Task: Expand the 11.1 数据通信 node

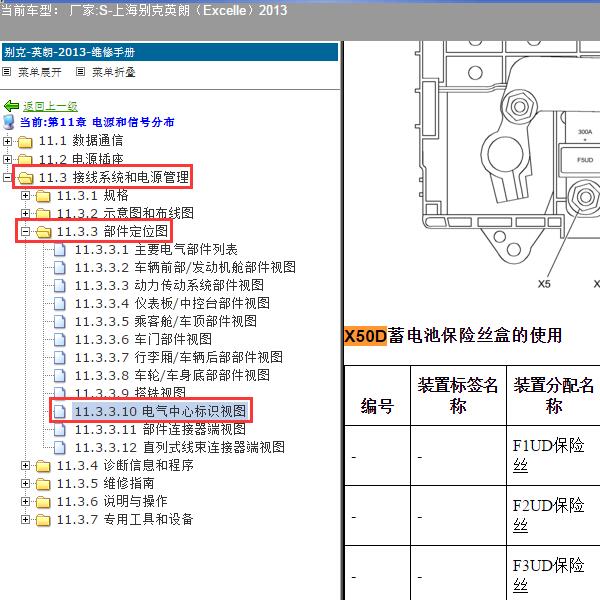Action: tap(7, 141)
